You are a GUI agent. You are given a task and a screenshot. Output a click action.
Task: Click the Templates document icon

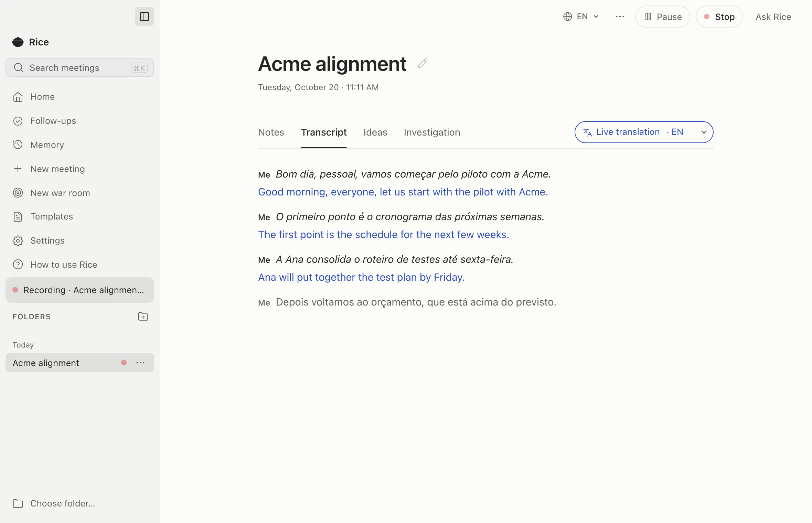pos(18,217)
